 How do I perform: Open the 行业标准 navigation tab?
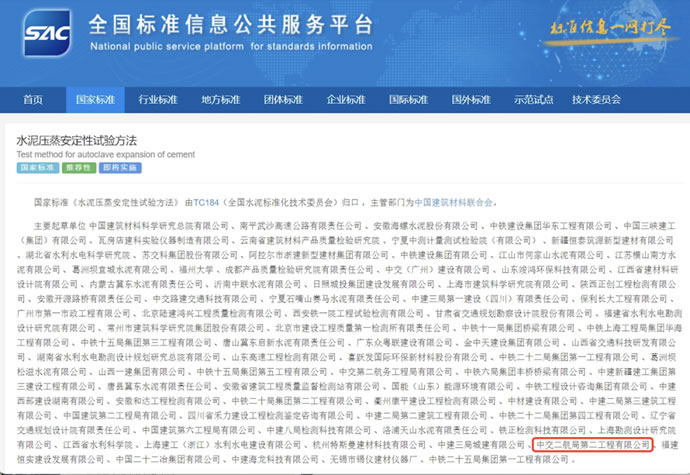[x=158, y=100]
